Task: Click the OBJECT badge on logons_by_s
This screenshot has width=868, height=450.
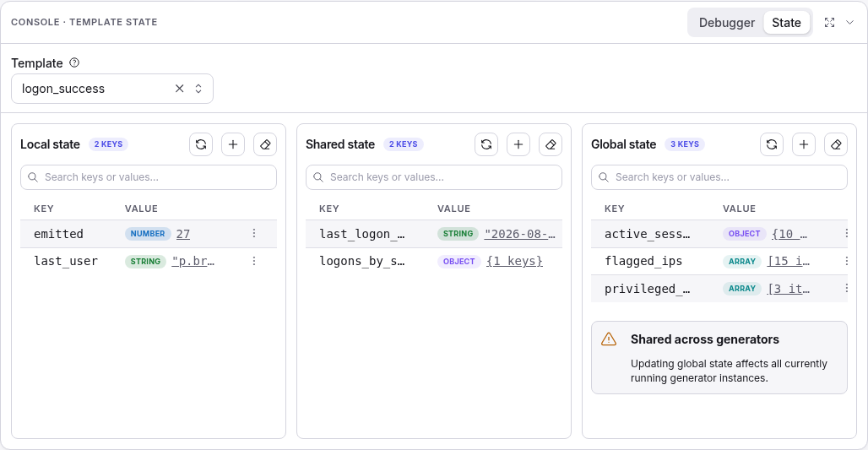Action: click(459, 261)
